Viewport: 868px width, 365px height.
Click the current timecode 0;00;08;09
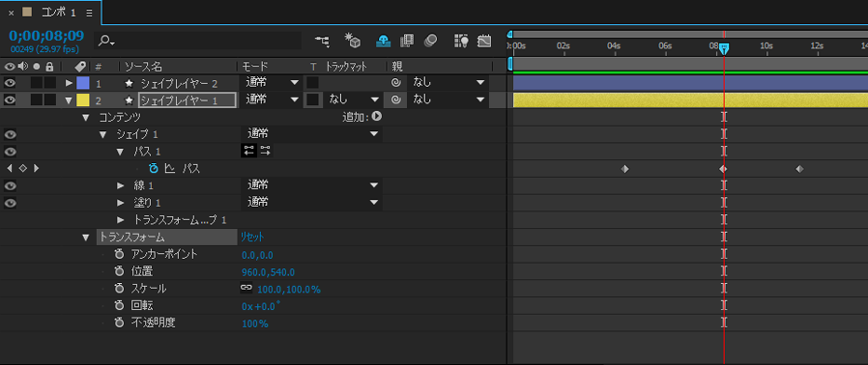[x=46, y=36]
